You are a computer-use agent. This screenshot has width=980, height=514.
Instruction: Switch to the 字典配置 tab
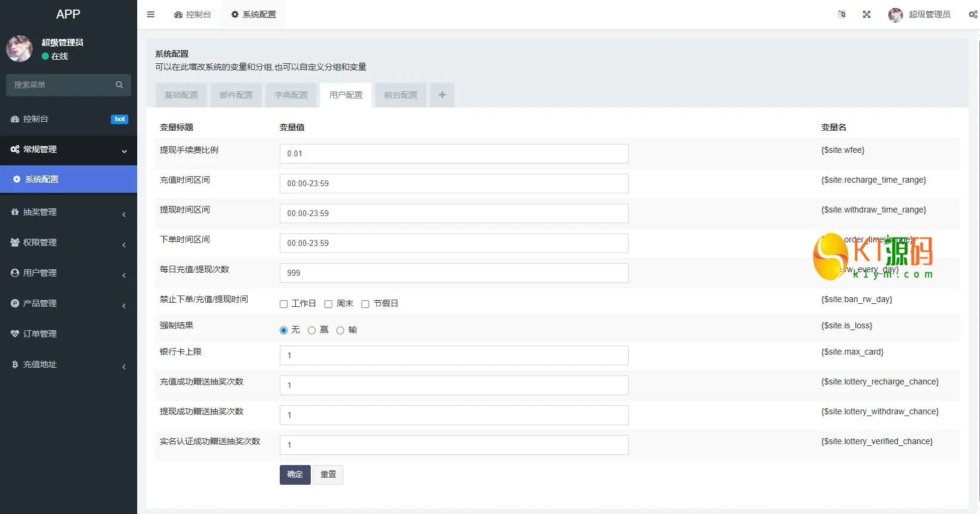(x=291, y=95)
